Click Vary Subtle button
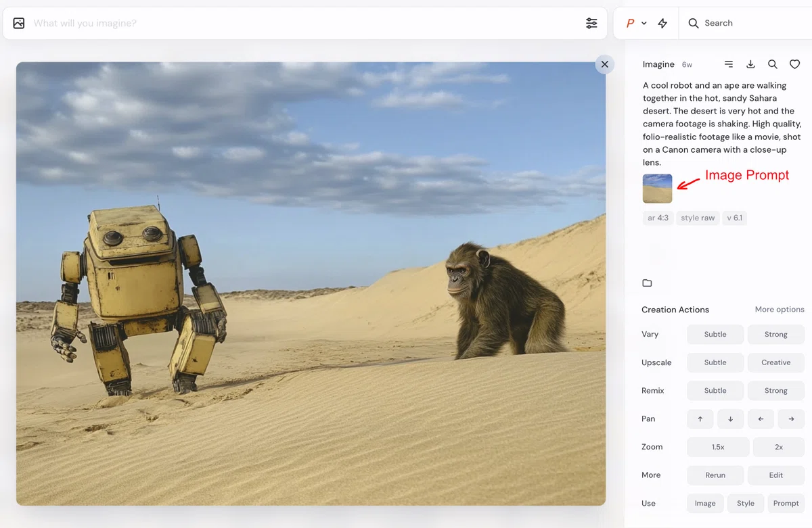812x528 pixels. [715, 335]
